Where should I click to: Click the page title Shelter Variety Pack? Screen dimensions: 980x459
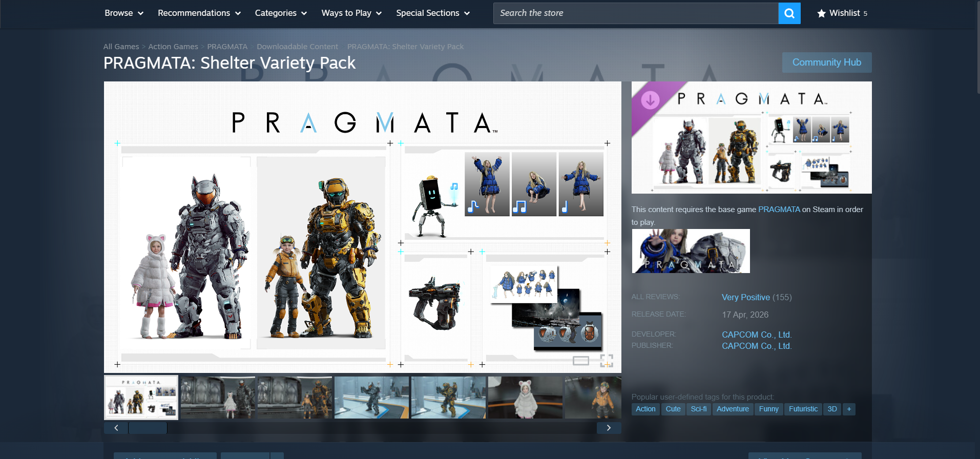230,63
